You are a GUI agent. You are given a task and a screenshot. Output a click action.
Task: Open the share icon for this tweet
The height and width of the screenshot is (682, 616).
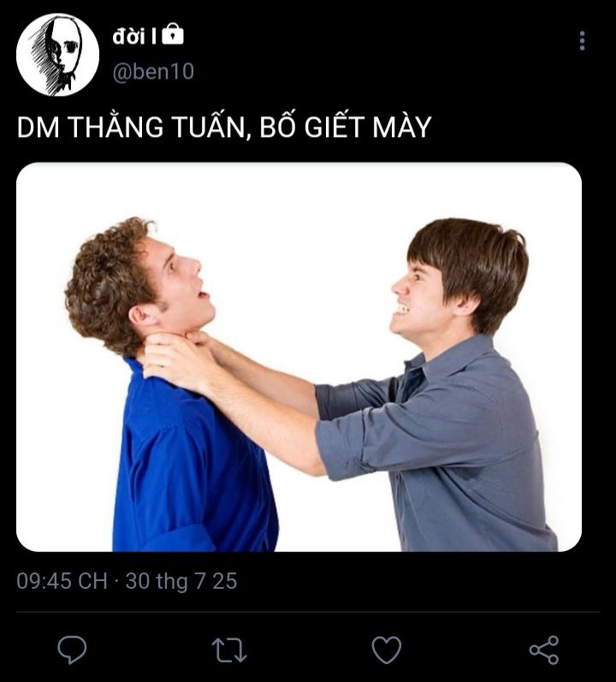tap(544, 649)
